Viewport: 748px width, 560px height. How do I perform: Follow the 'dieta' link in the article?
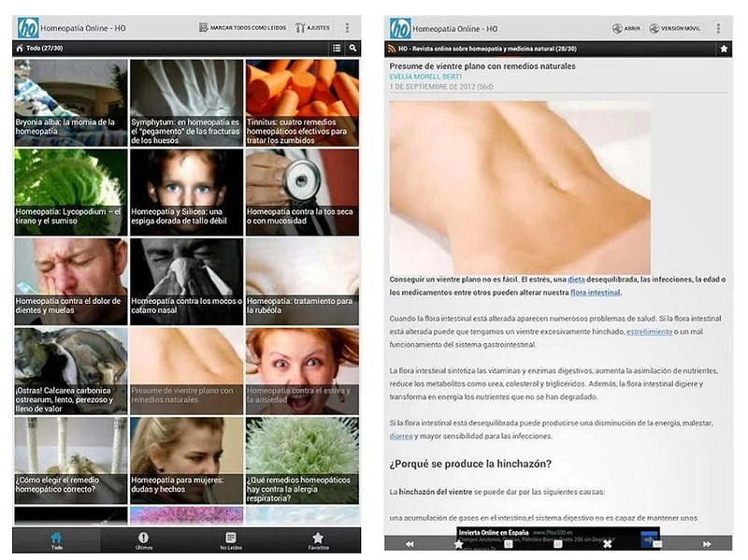(x=576, y=280)
